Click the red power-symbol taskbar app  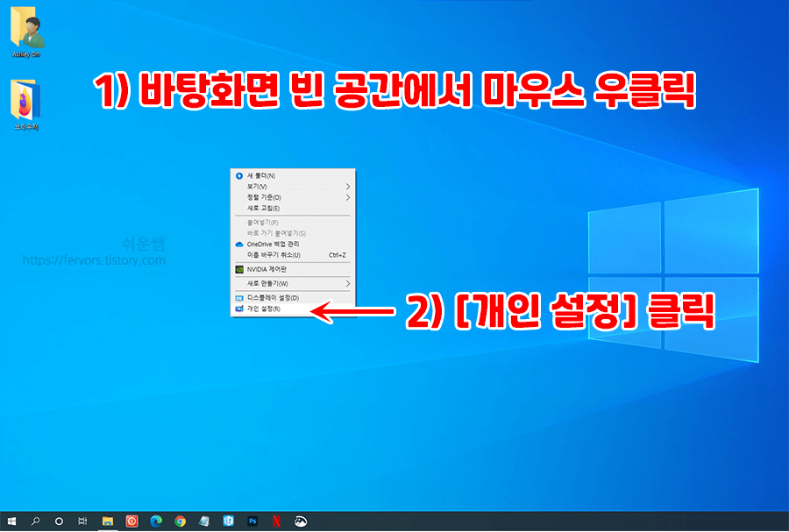pyautogui.click(x=131, y=521)
